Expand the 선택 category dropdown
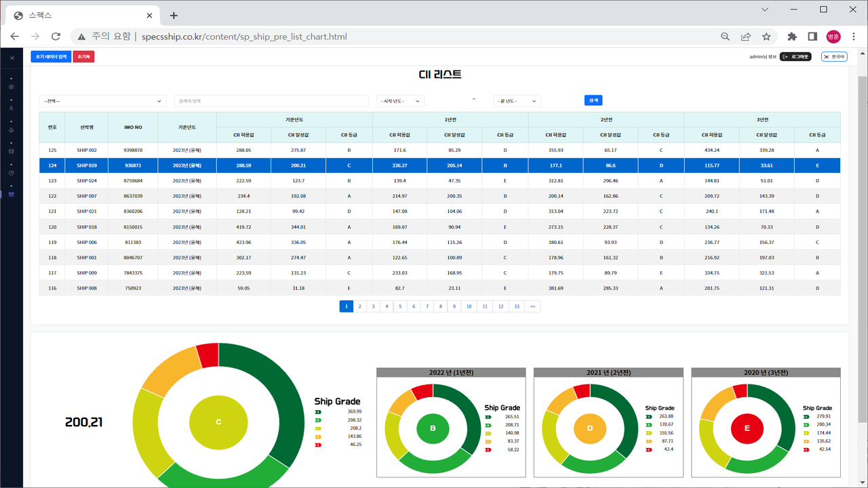 pyautogui.click(x=102, y=101)
